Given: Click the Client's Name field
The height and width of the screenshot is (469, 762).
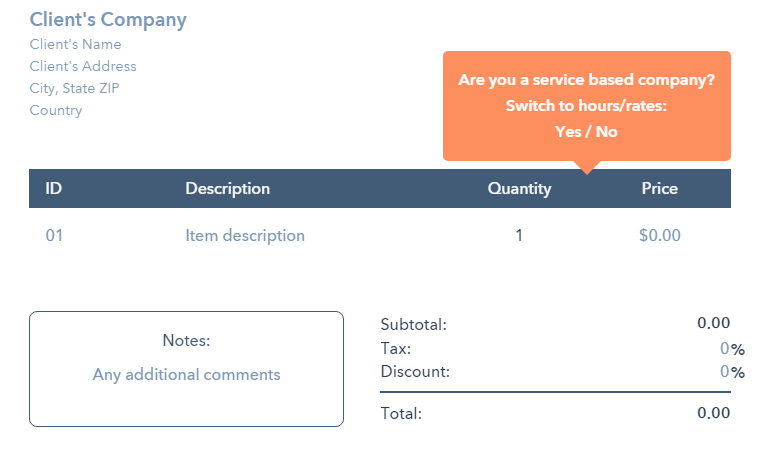Looking at the screenshot, I should pyautogui.click(x=75, y=44).
